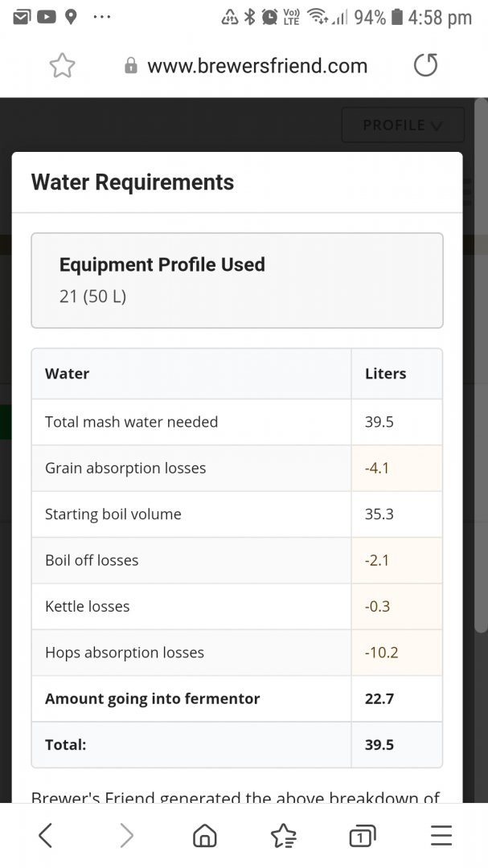Select the Equipment Profile Used box
This screenshot has width=488, height=868.
pos(237,280)
